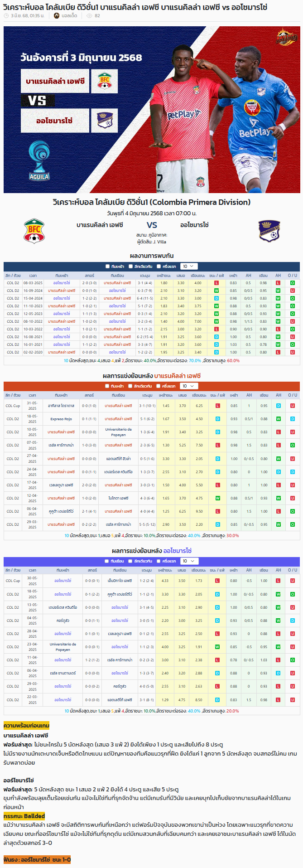Click the blue D result badge in the 15-04-2024 row

click(216, 298)
